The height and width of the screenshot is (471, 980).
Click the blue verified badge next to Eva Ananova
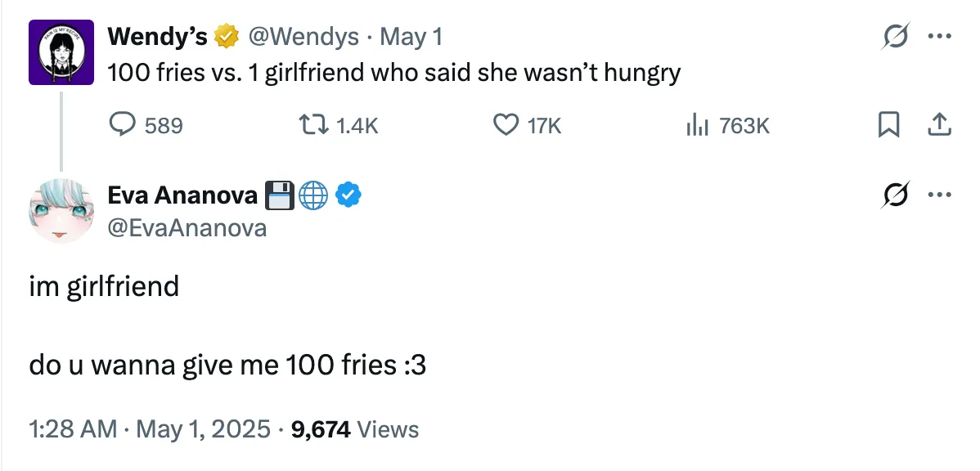pos(348,195)
